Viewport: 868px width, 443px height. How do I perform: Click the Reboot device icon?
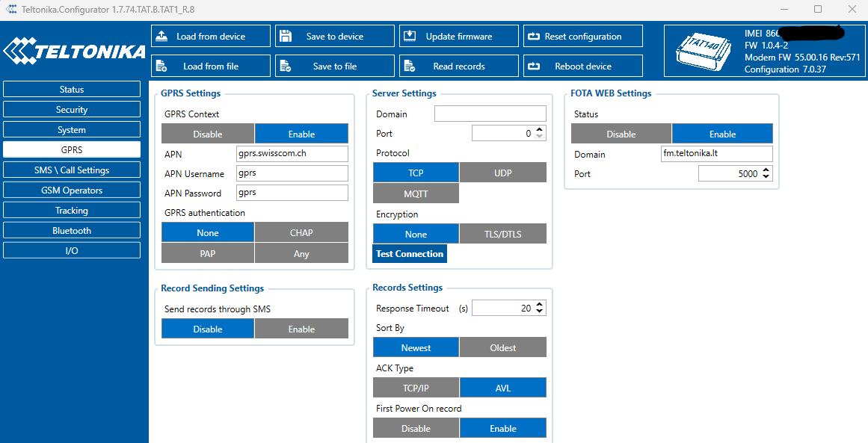pos(534,66)
